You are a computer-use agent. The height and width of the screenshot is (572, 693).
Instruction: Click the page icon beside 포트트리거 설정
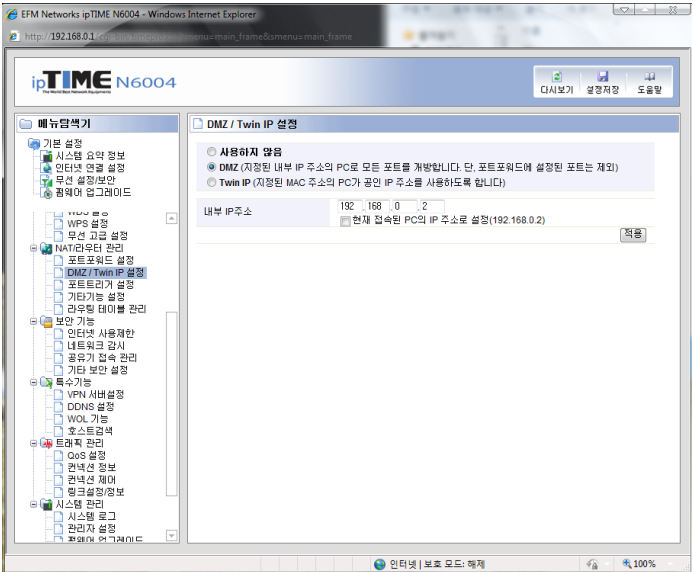[58, 285]
